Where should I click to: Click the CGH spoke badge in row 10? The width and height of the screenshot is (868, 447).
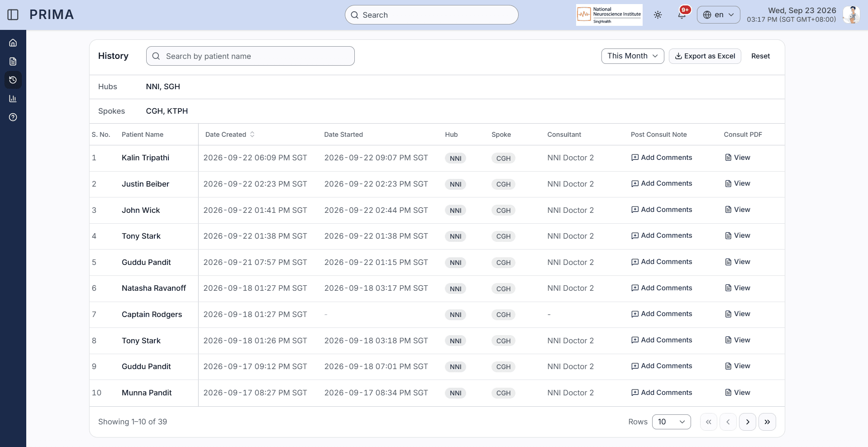tap(503, 393)
